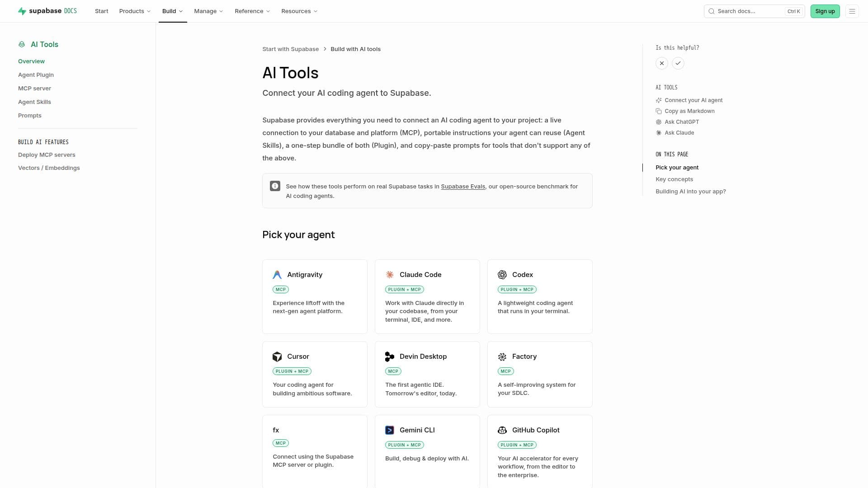Jump to Building AI into your app?
868x488 pixels.
690,192
